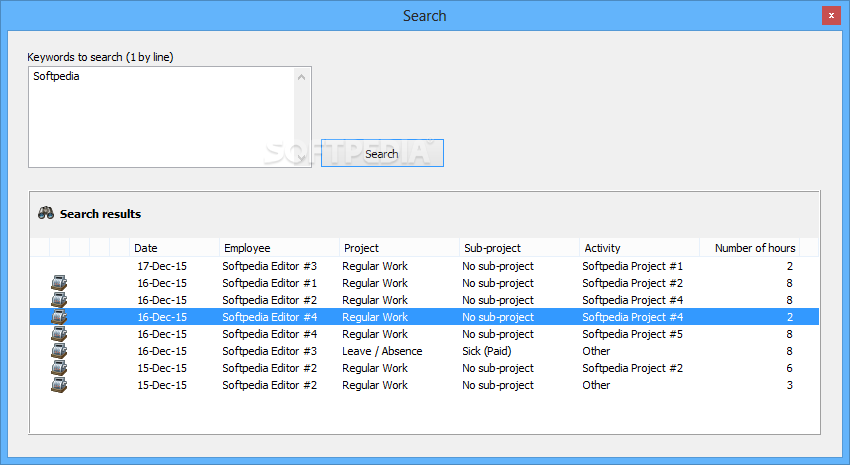Select the Sick (Paid) sub-project cell

[487, 351]
